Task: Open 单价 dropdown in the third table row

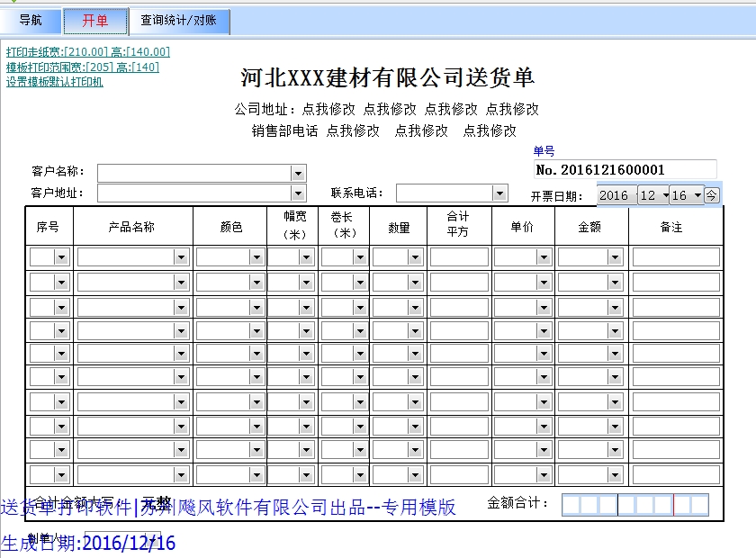Action: [544, 307]
